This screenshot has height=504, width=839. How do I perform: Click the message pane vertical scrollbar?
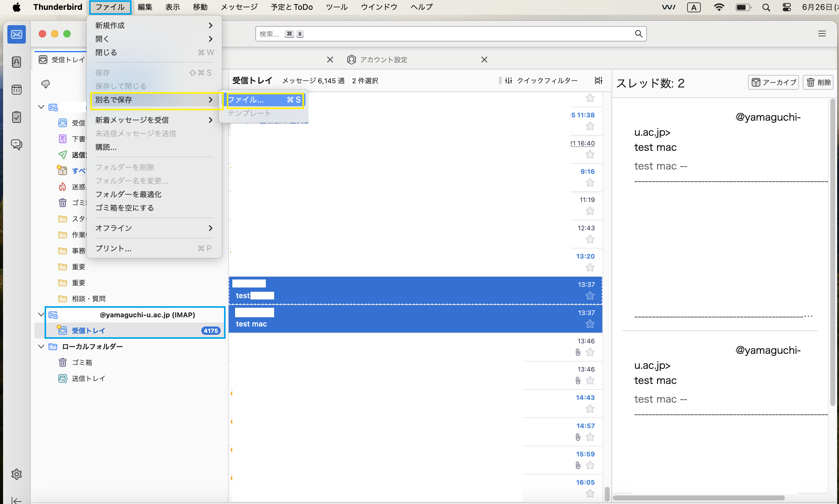[x=833, y=252]
